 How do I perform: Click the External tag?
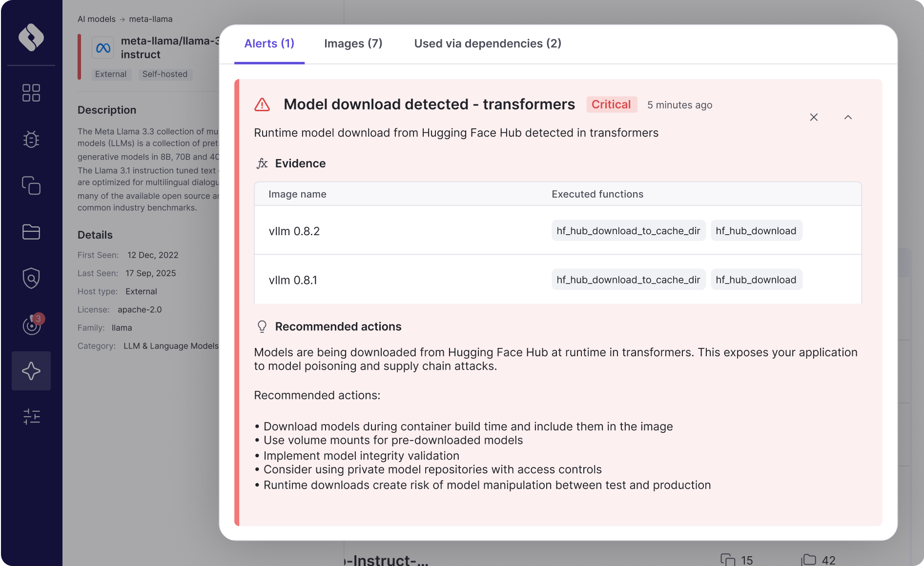(111, 74)
